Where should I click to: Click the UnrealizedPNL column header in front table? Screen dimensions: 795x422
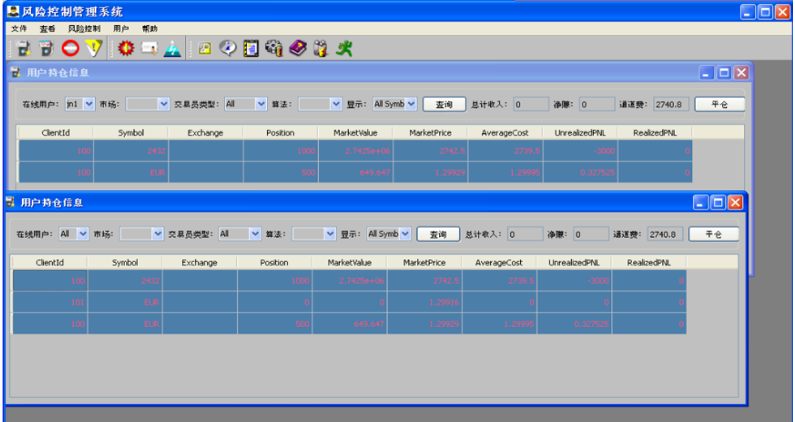(x=573, y=262)
